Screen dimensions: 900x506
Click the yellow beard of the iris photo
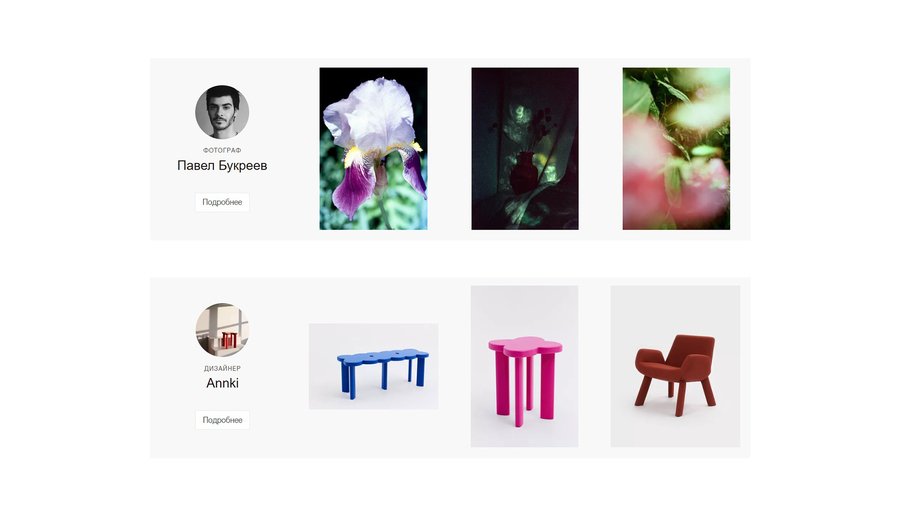(356, 156)
